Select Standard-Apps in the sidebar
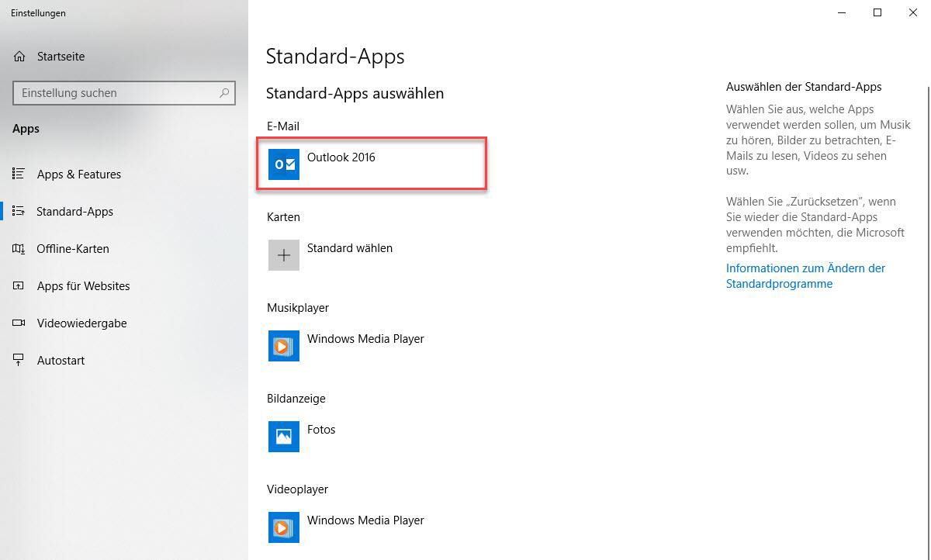 [x=74, y=212]
